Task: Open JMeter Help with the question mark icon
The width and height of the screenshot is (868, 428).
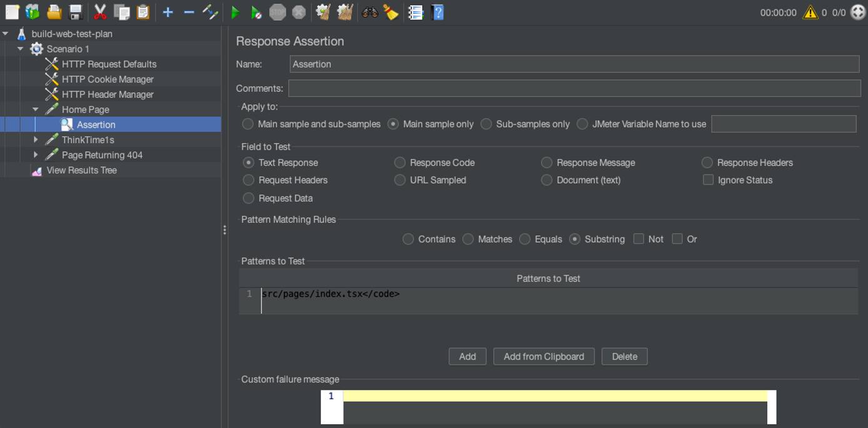Action: pyautogui.click(x=437, y=11)
